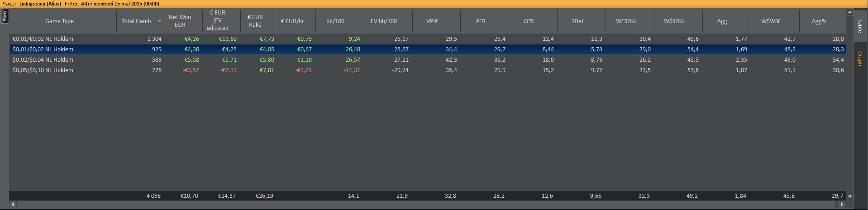Sort by 3Bet column header
Screen dimensions: 868x210
(x=577, y=21)
